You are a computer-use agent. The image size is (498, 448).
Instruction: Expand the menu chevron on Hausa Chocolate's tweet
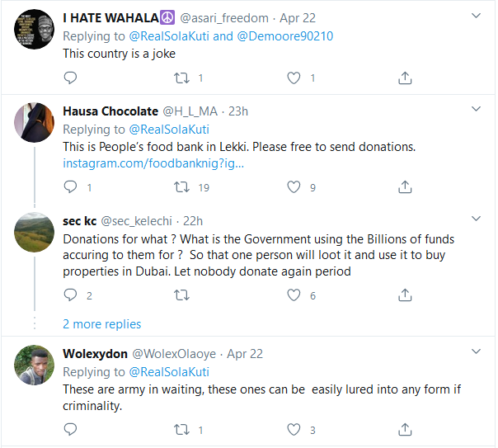click(x=476, y=109)
